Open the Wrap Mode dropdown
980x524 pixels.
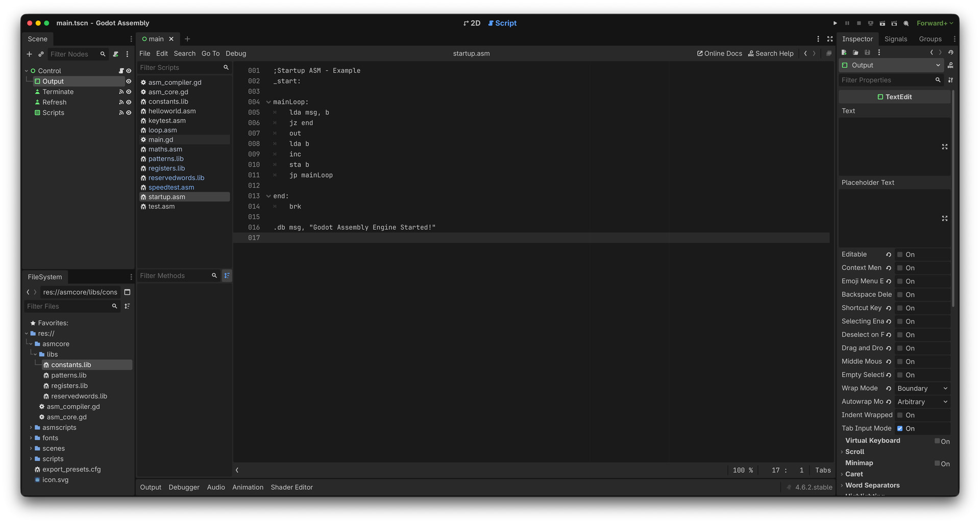click(922, 388)
